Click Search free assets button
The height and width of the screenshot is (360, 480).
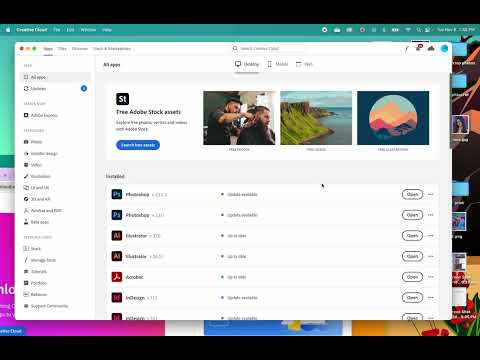click(138, 145)
